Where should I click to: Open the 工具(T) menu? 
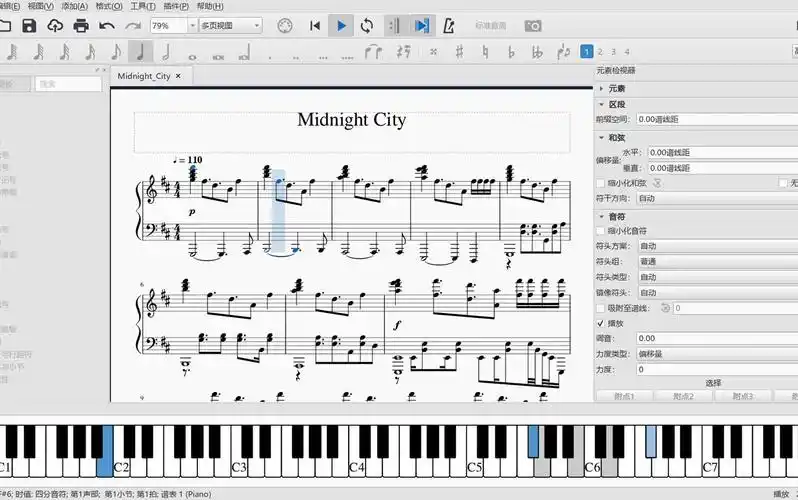pos(143,6)
